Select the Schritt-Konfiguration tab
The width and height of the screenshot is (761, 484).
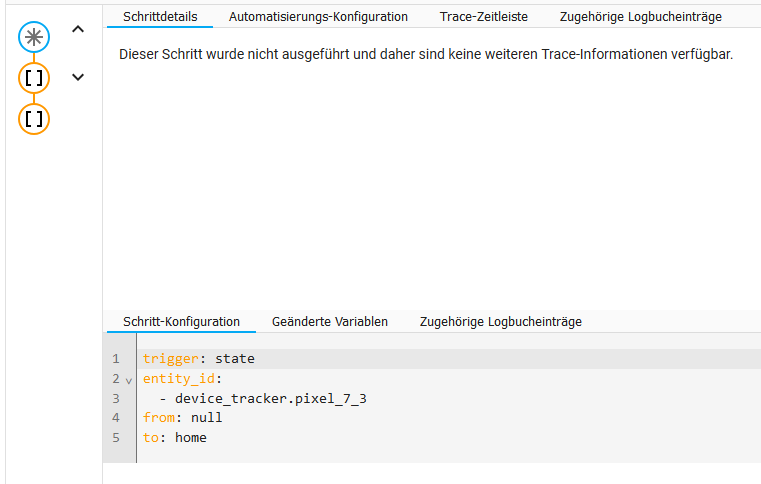tap(181, 322)
